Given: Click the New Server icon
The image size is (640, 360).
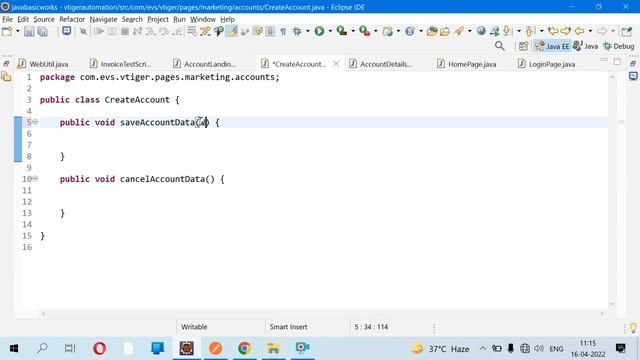Looking at the screenshot, I should click(387, 31).
